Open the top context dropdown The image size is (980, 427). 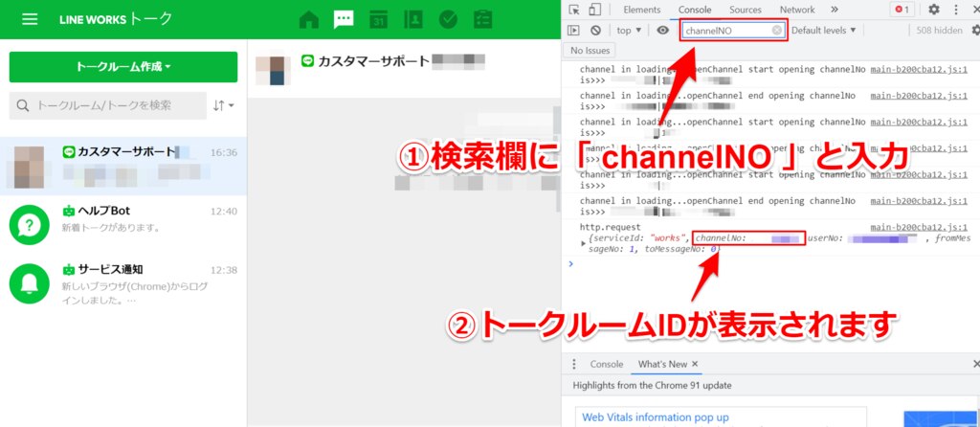[x=629, y=30]
